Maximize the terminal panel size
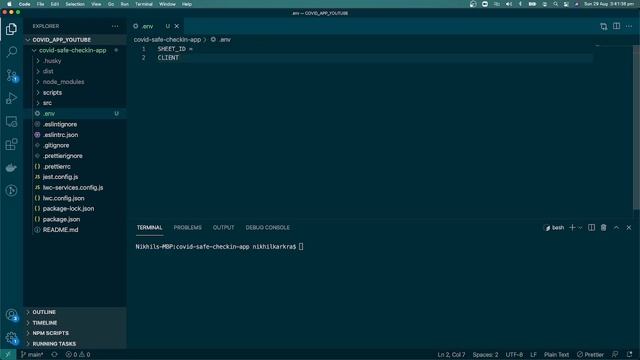This screenshot has height=360, width=640. coord(616,227)
